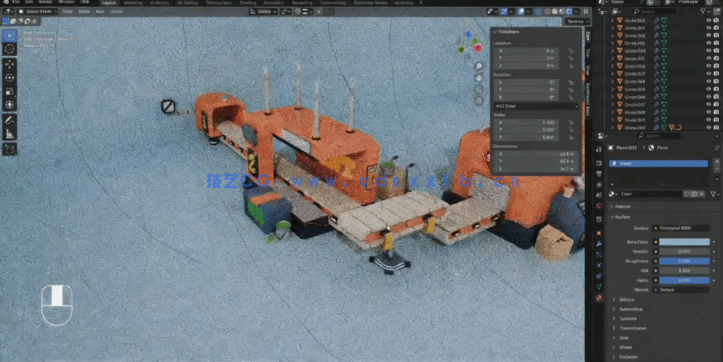Select the Annotate pencil tool
723x362 pixels.
[10, 120]
